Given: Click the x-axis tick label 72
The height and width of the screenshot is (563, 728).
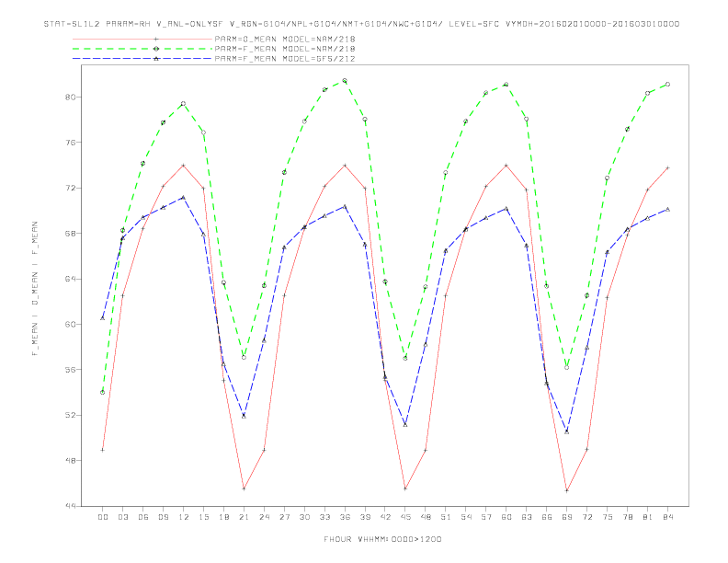Looking at the screenshot, I should [x=586, y=517].
